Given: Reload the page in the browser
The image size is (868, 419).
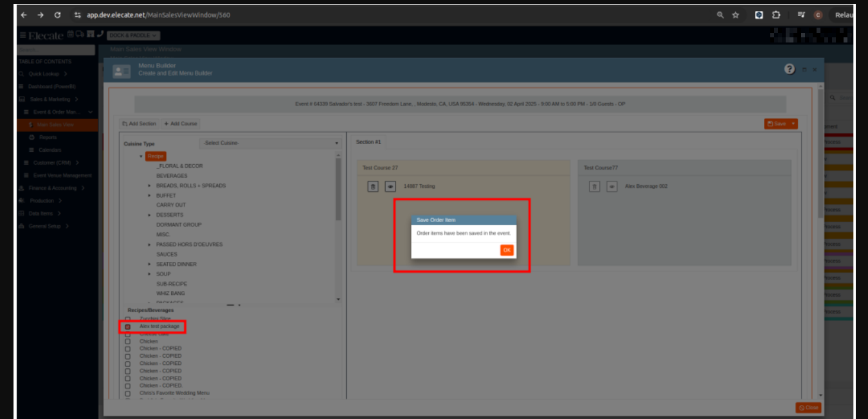Looking at the screenshot, I should [x=58, y=15].
